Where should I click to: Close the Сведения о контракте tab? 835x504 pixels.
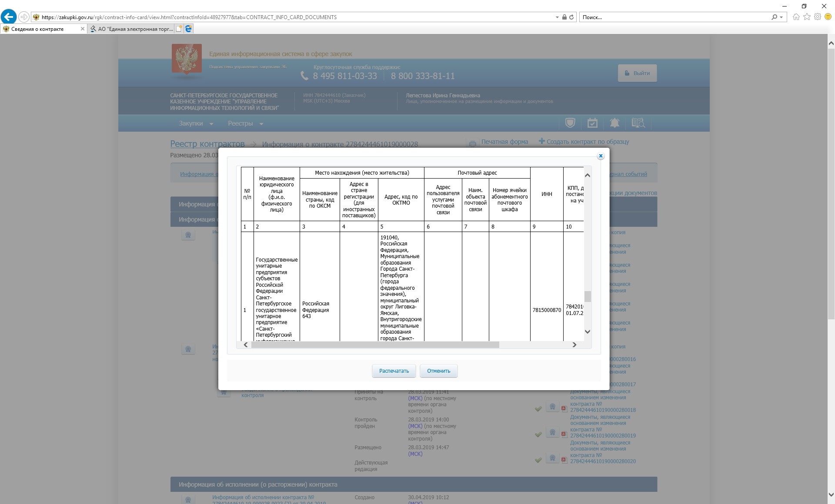(x=83, y=29)
